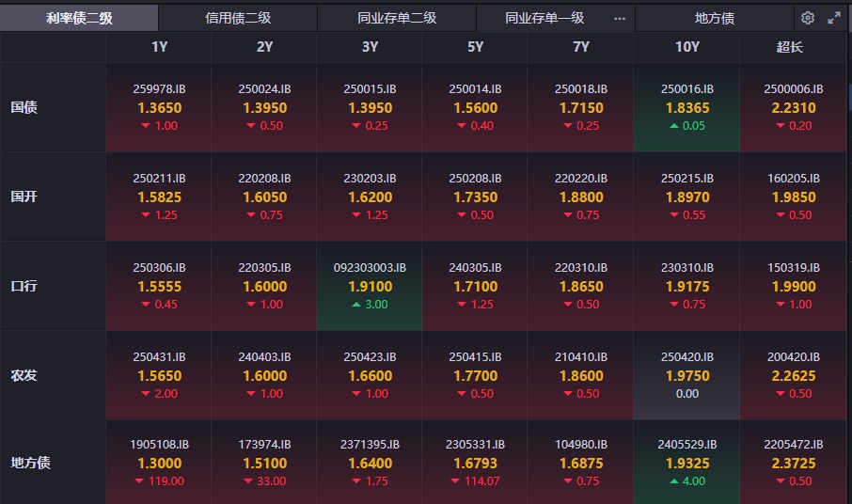The width and height of the screenshot is (852, 504).
Task: Open bond 173974.IB cell
Action: pos(264,463)
